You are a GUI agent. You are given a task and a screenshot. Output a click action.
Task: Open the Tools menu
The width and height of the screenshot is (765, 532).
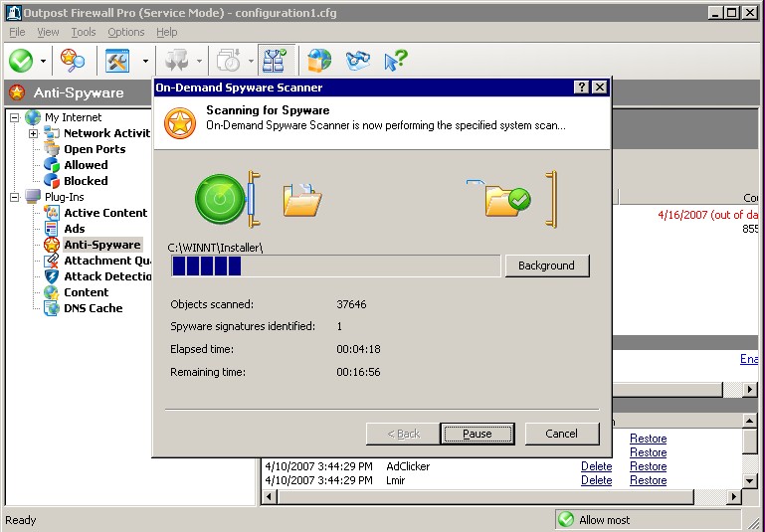pyautogui.click(x=84, y=32)
